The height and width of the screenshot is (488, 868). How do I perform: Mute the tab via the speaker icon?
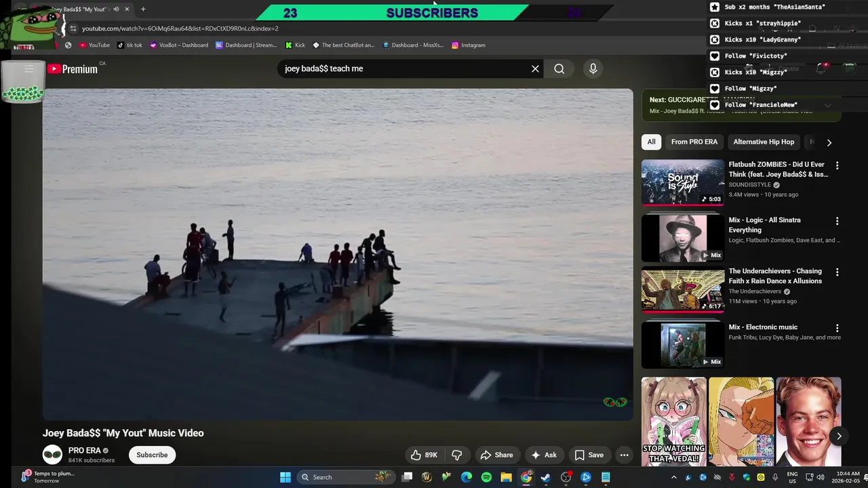pos(116,9)
